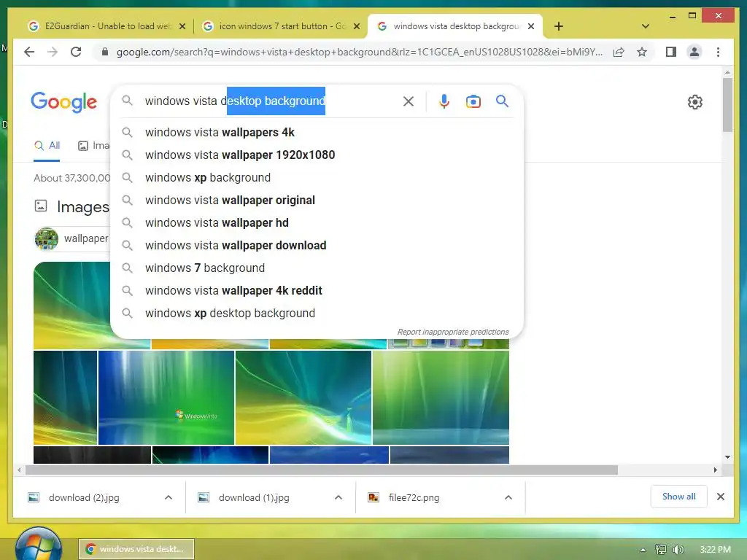Close the windows vista desktop background tab
Viewport: 747px width, 560px height.
pyautogui.click(x=531, y=26)
